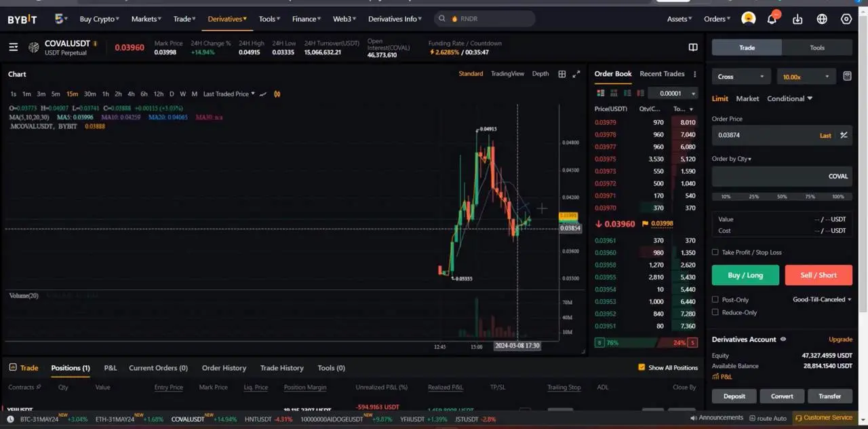This screenshot has width=868, height=429.
Task: Select the D daily chart interval
Action: [172, 94]
